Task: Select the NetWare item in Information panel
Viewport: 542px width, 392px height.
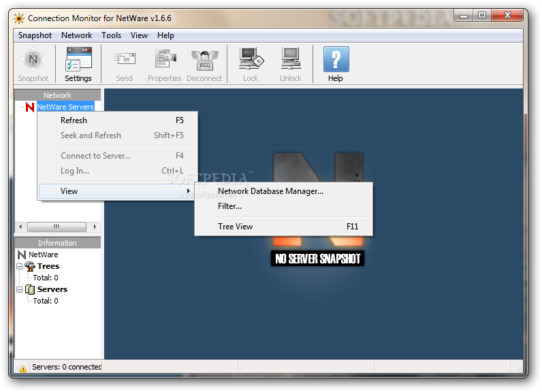Action: (x=43, y=255)
